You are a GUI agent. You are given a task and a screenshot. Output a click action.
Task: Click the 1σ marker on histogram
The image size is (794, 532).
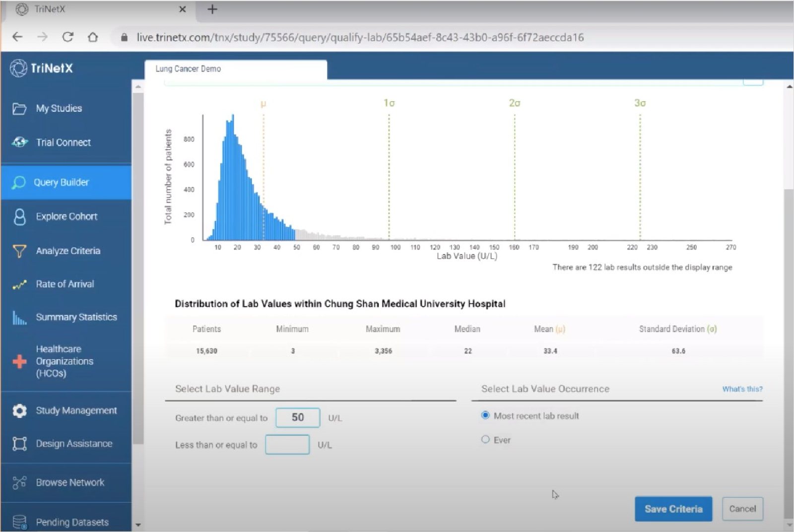pyautogui.click(x=389, y=103)
